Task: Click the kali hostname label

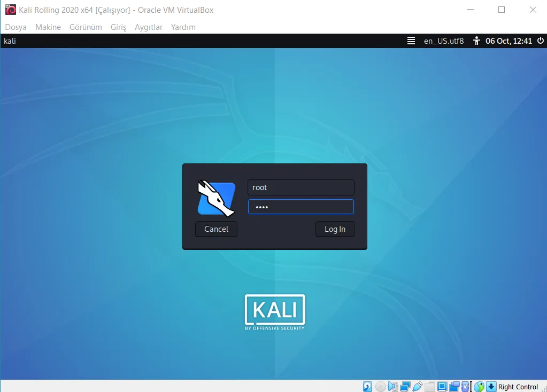Action: tap(10, 41)
